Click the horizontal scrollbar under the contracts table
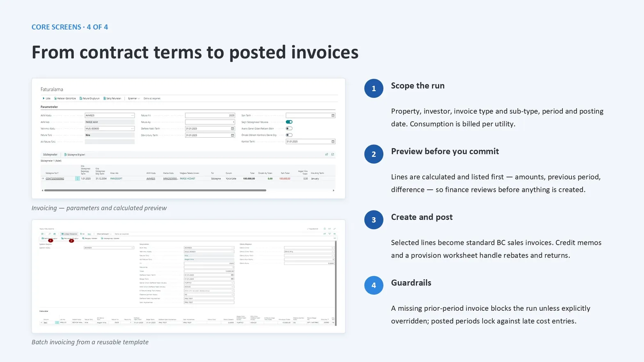 click(x=155, y=190)
